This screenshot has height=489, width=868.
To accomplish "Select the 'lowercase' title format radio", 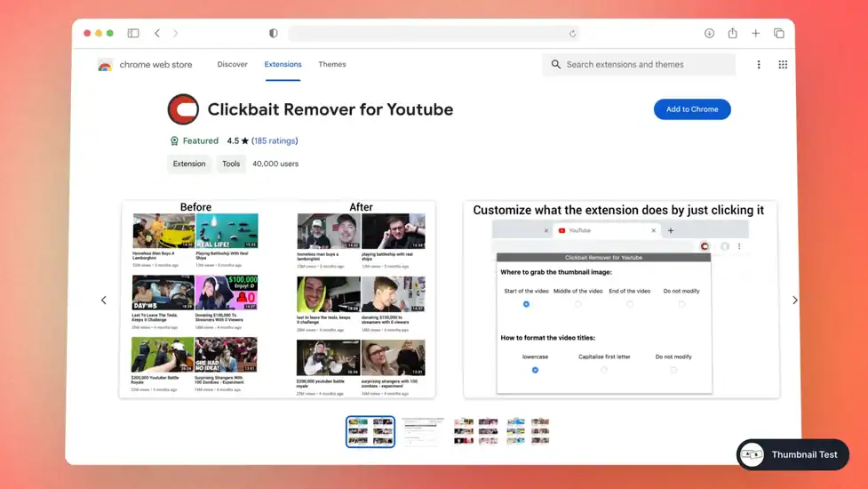I will point(535,370).
